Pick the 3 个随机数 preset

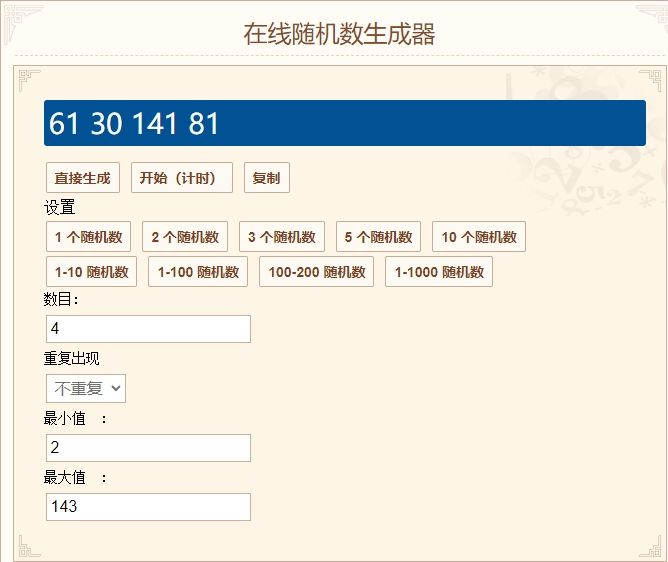(x=282, y=236)
